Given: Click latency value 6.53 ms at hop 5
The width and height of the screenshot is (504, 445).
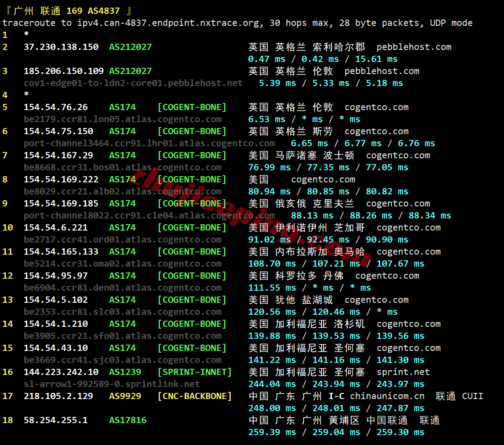Looking at the screenshot, I should [x=267, y=119].
